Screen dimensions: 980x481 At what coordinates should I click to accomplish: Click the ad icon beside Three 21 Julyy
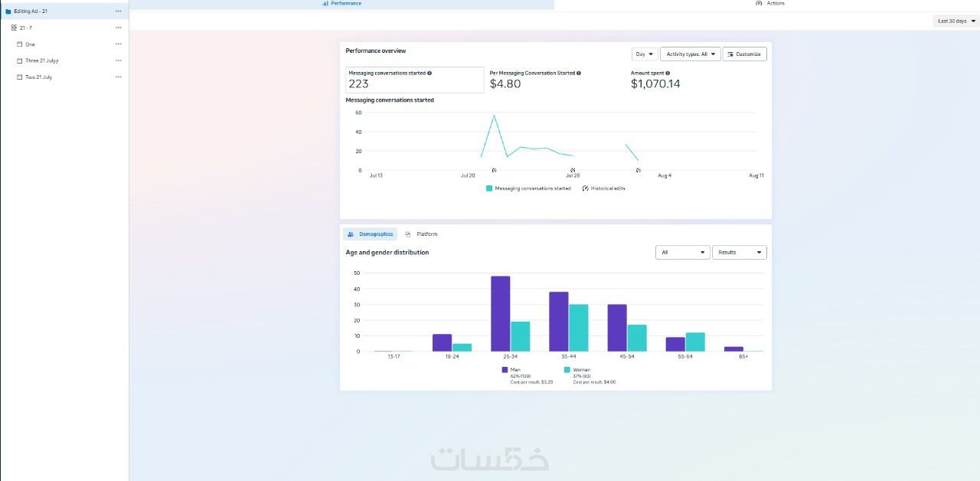pyautogui.click(x=19, y=61)
